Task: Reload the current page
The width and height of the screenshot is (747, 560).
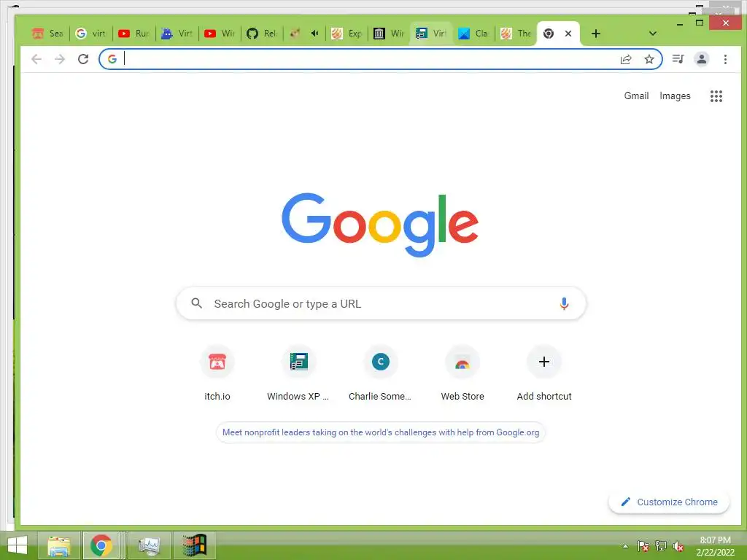Action: click(x=83, y=59)
